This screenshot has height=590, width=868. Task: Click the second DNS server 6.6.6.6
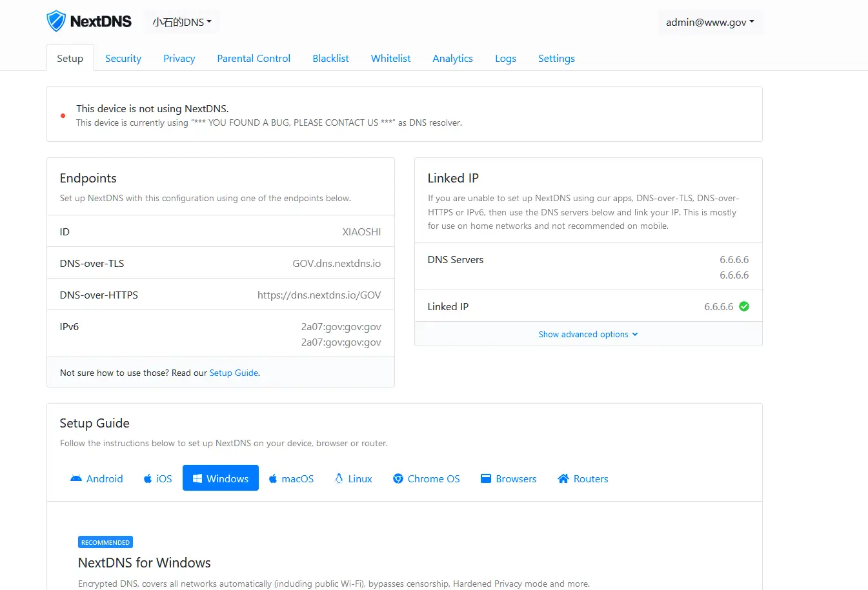pos(734,275)
